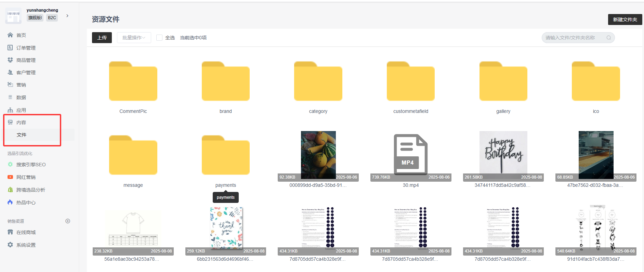
Task: Click the home icon in sidebar
Action: click(10, 35)
